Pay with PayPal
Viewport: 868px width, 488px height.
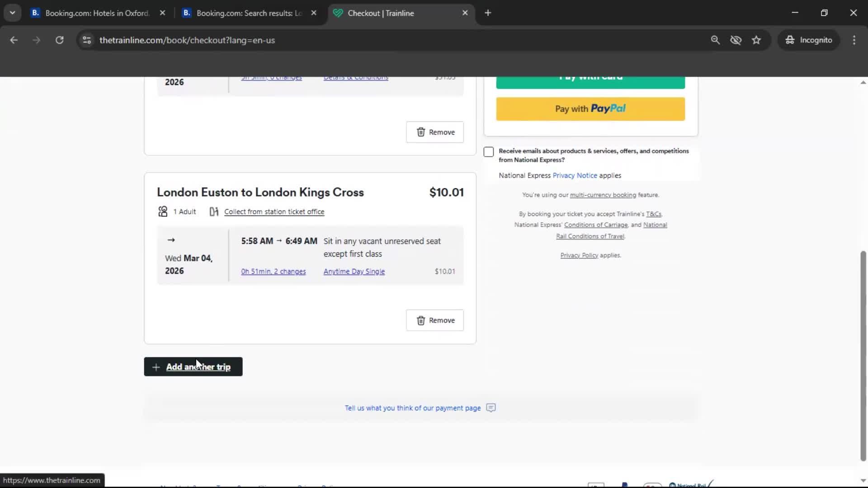click(x=590, y=109)
